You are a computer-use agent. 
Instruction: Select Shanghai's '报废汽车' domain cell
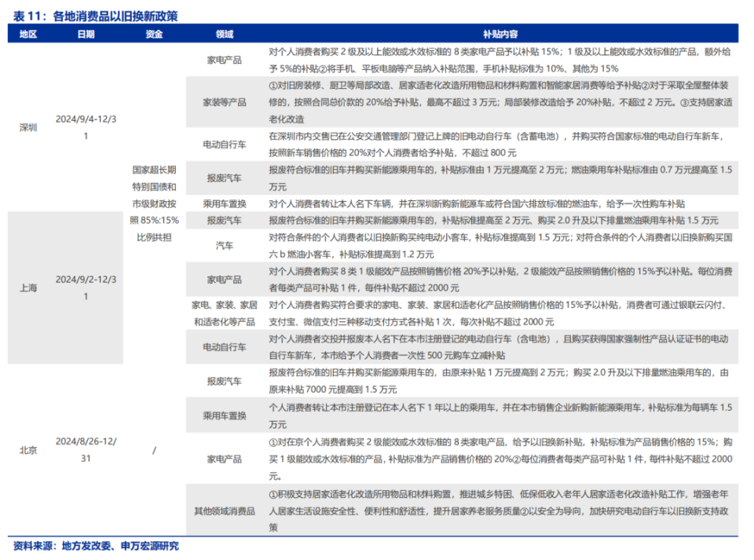pyautogui.click(x=224, y=220)
